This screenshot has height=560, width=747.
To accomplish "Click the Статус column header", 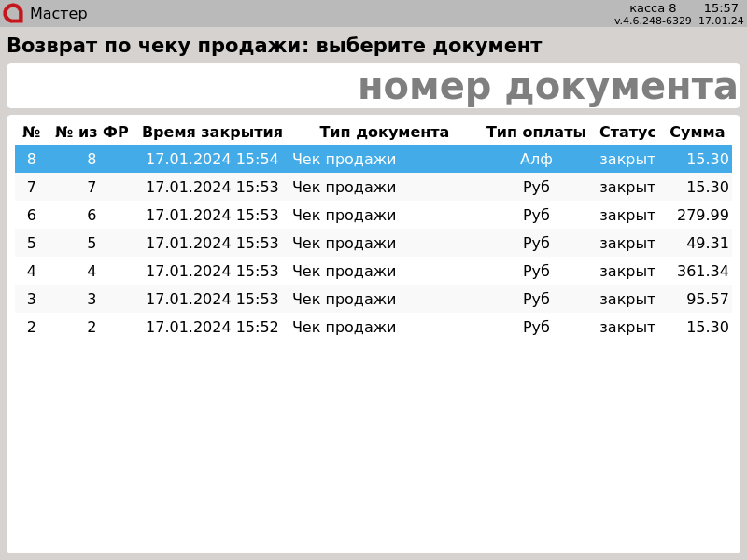I will (627, 133).
